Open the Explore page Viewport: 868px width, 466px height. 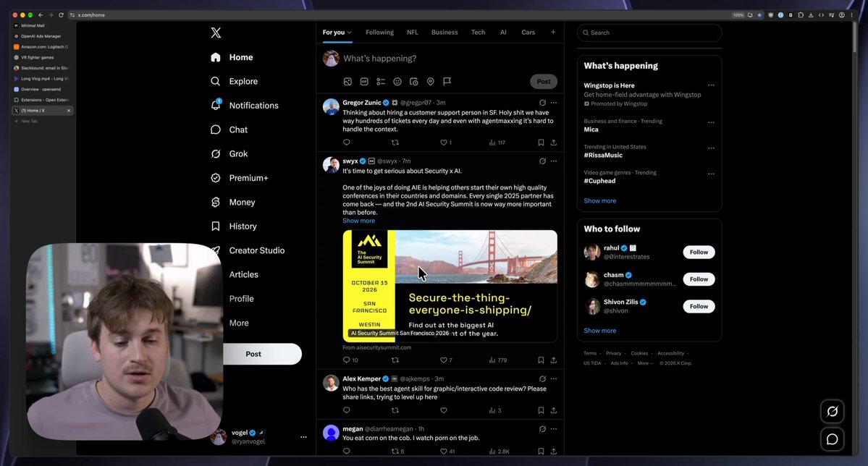click(234, 81)
